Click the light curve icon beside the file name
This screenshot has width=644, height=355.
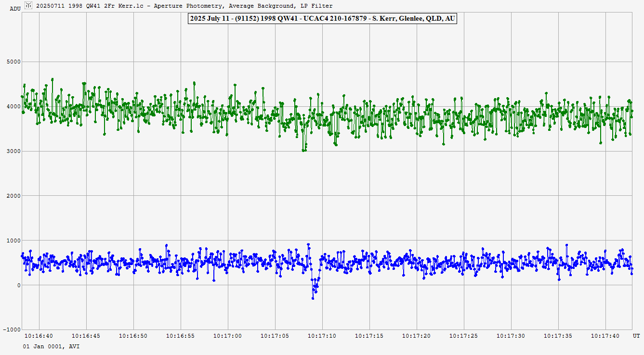[28, 5]
